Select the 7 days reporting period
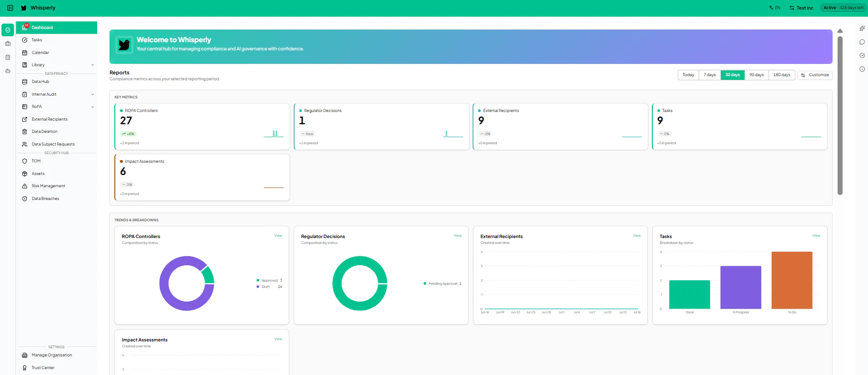This screenshot has height=375, width=868. tap(710, 75)
